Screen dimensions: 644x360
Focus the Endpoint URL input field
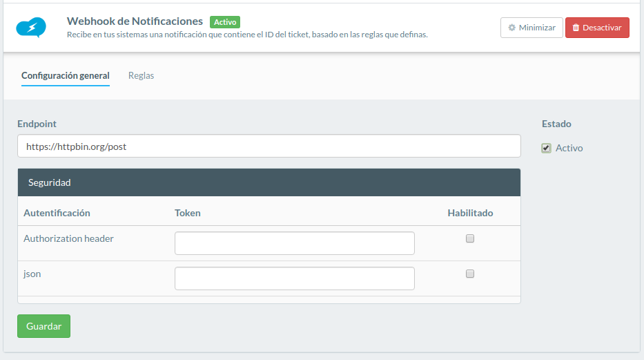(x=269, y=146)
